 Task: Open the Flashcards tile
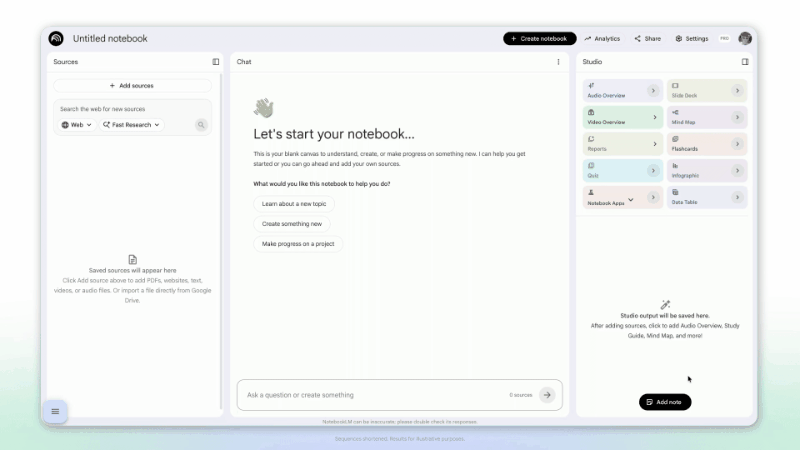707,144
